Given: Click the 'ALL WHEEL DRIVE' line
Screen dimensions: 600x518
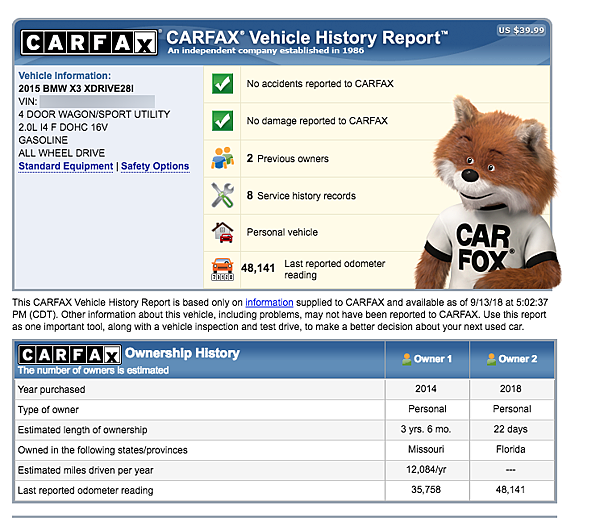Looking at the screenshot, I should pos(61,153).
